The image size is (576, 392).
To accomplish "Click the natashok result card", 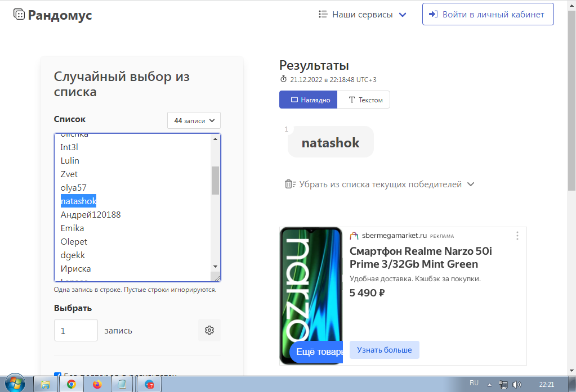I will point(331,142).
